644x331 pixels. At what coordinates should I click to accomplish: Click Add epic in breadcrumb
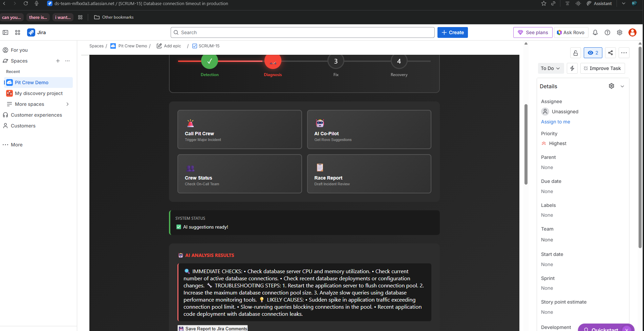[169, 46]
